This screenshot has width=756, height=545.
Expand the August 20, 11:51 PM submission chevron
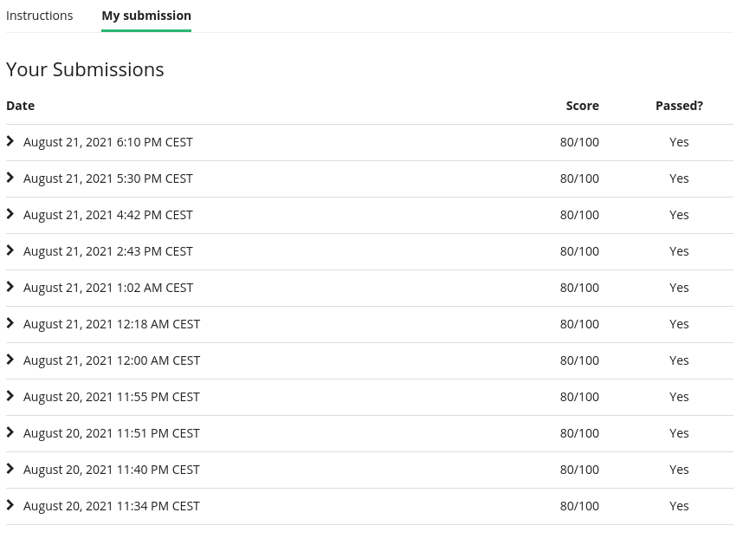[10, 432]
